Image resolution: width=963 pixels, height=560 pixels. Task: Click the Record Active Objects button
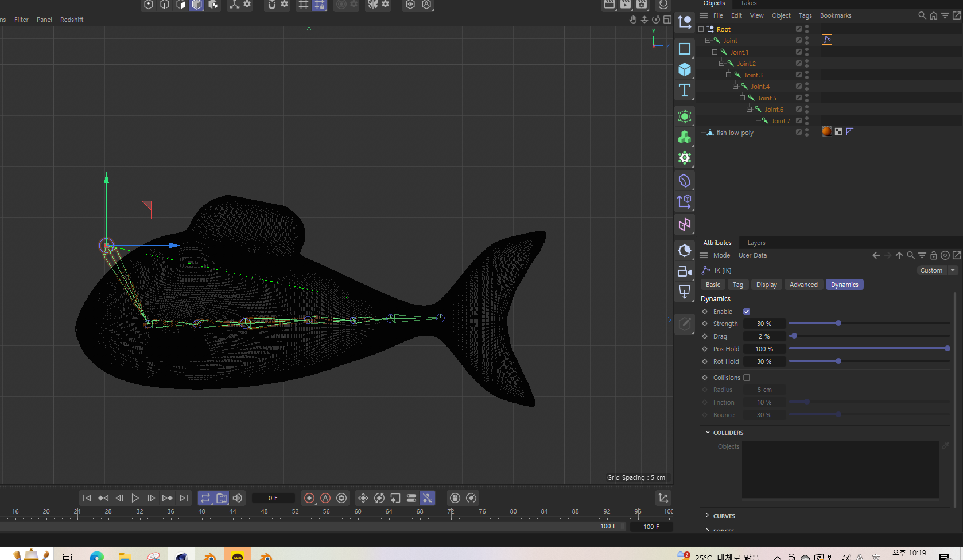point(309,498)
